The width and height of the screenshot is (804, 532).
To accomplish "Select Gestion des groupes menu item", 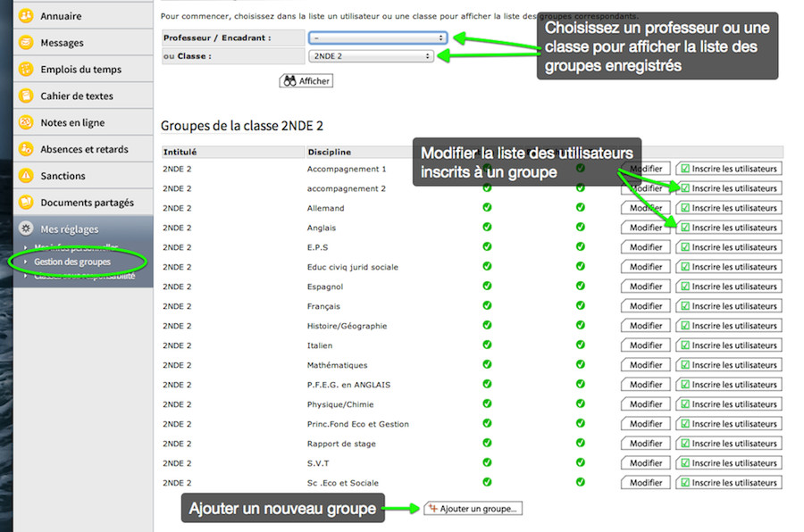I will tap(72, 262).
